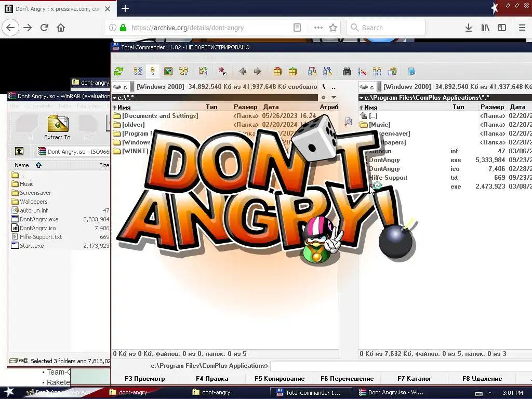Click the blue notepad toolbar icon
The width and height of the screenshot is (532, 399).
point(411,71)
